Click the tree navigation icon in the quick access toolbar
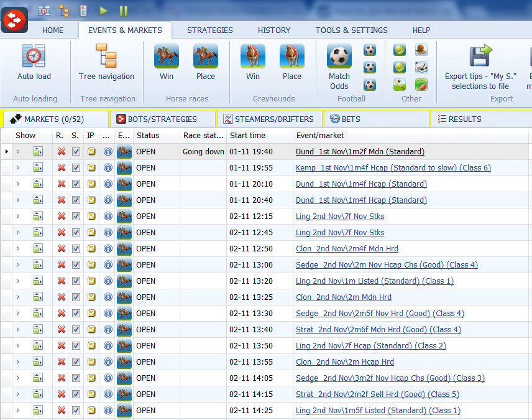Image resolution: width=532 pixels, height=420 pixels. (x=64, y=11)
